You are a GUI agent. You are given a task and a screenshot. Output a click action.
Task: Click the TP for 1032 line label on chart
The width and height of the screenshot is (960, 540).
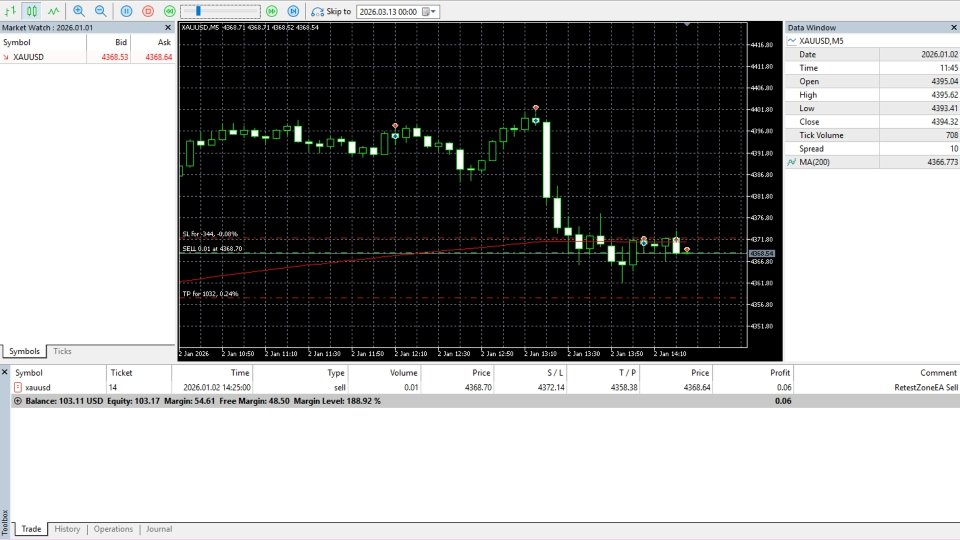point(210,294)
